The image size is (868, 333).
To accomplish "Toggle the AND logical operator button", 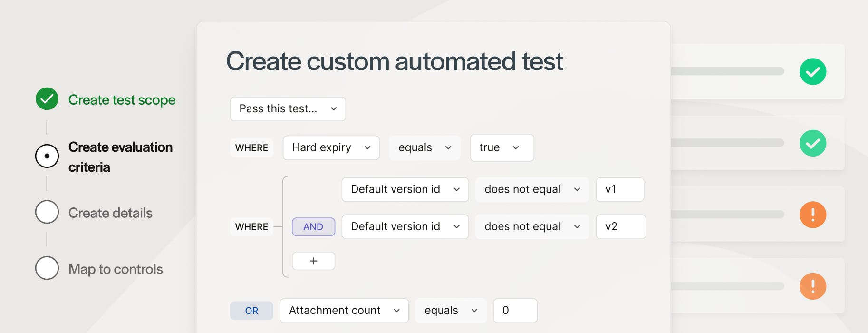I will click(x=313, y=227).
